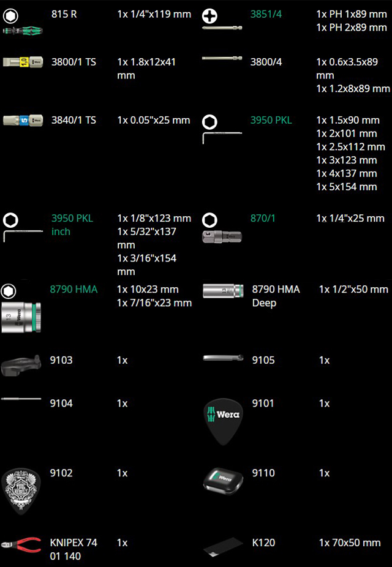Open the 3950 PKL metric hex key link
Image resolution: width=392 pixels, height=567 pixels.
tap(271, 121)
